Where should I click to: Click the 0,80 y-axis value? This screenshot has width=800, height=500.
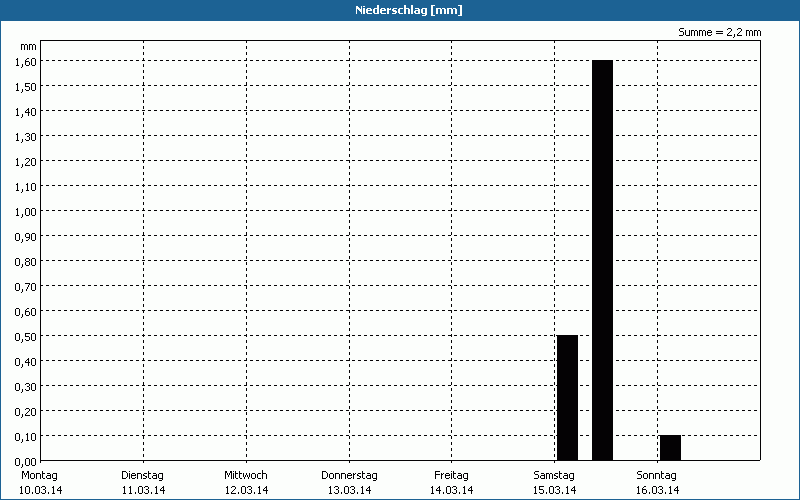pyautogui.click(x=26, y=262)
